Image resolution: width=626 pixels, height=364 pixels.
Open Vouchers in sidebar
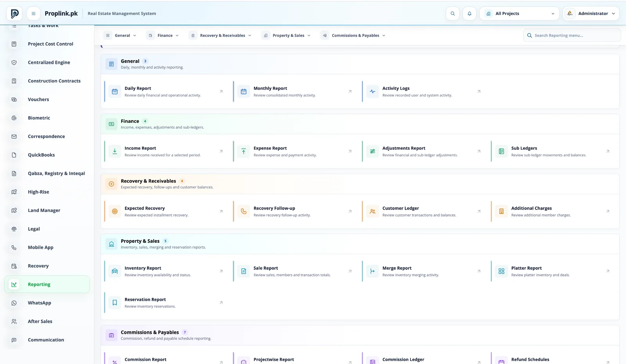click(47, 100)
